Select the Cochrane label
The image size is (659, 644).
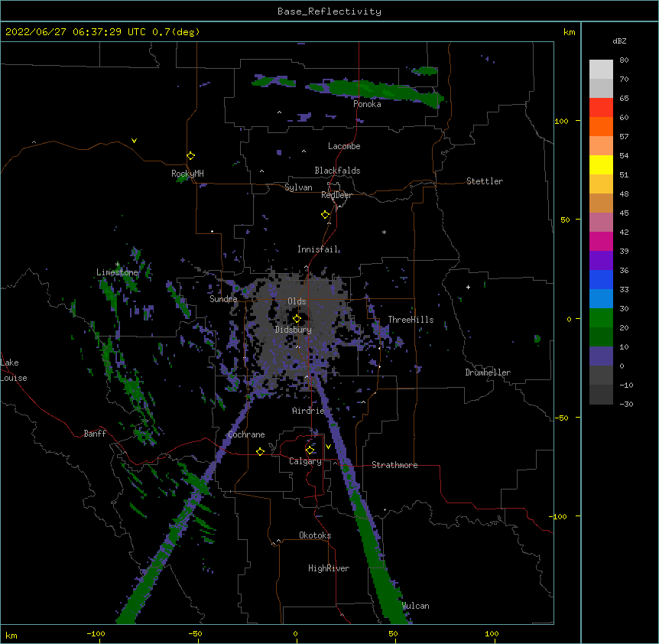coord(246,434)
